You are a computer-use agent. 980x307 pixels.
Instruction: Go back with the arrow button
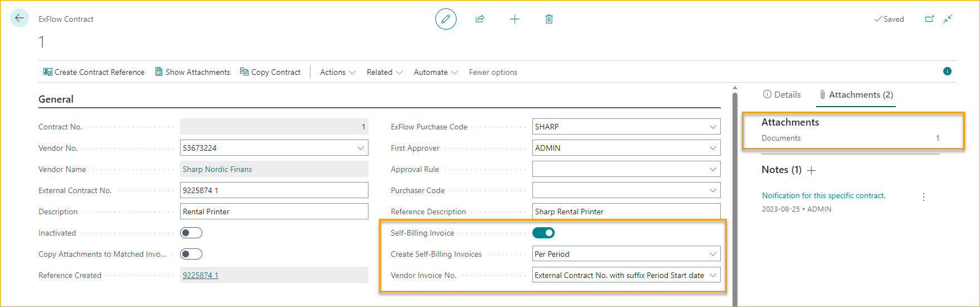tap(20, 18)
